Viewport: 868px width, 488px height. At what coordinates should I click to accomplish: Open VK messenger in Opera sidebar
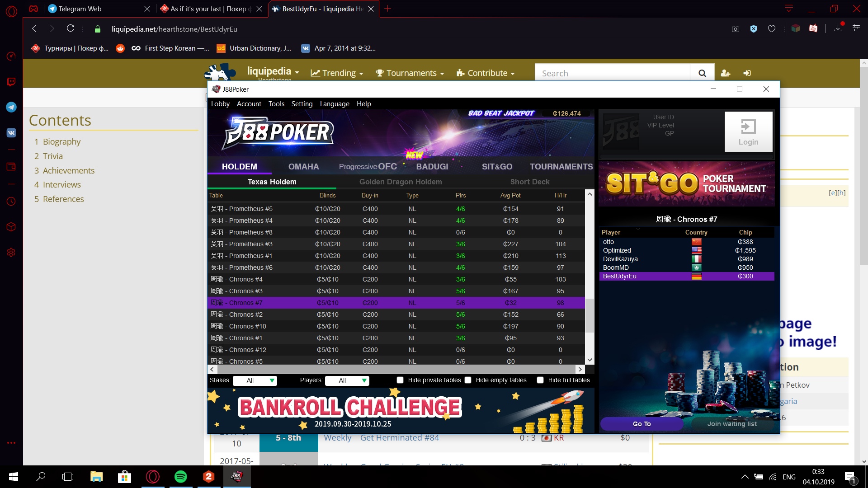(x=11, y=132)
